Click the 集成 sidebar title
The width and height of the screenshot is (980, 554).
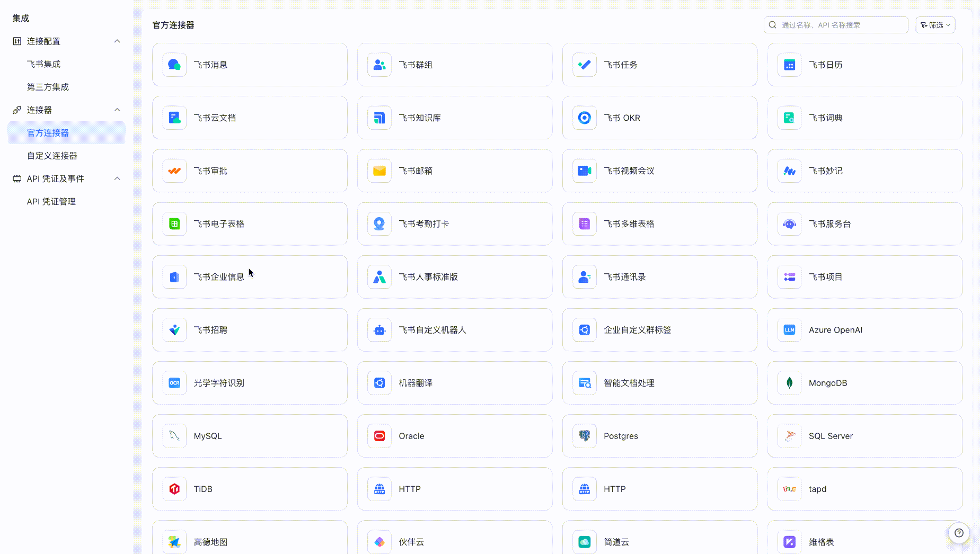click(x=21, y=18)
